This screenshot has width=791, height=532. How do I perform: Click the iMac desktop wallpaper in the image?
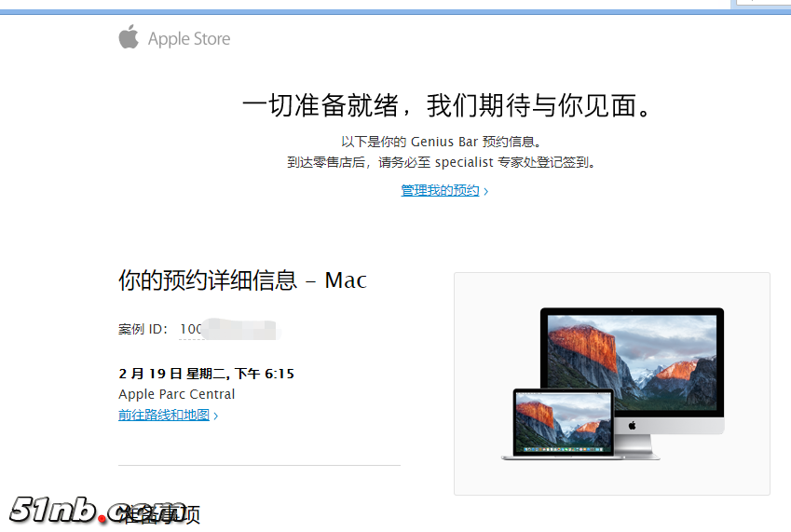[x=632, y=362]
